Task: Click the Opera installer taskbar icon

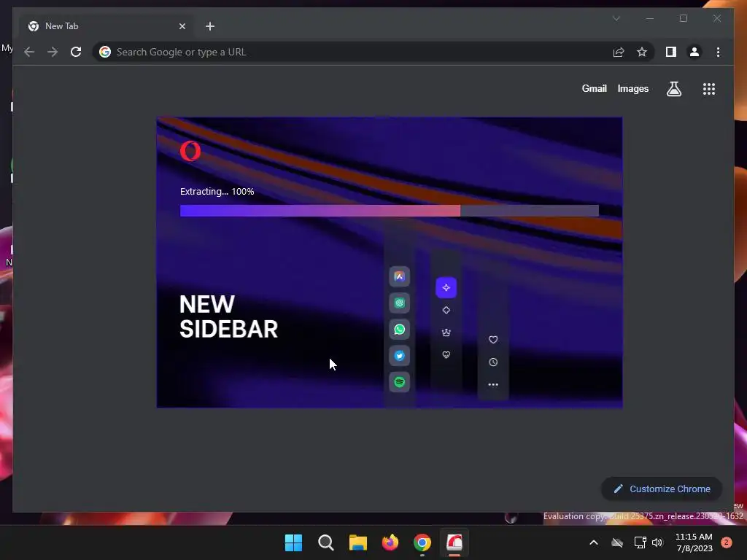Action: pyautogui.click(x=454, y=542)
